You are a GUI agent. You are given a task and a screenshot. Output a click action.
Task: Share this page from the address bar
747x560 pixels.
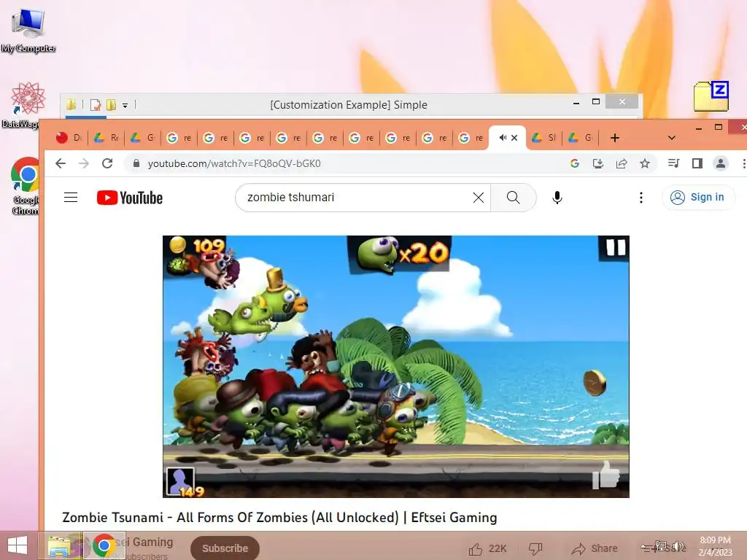622,164
